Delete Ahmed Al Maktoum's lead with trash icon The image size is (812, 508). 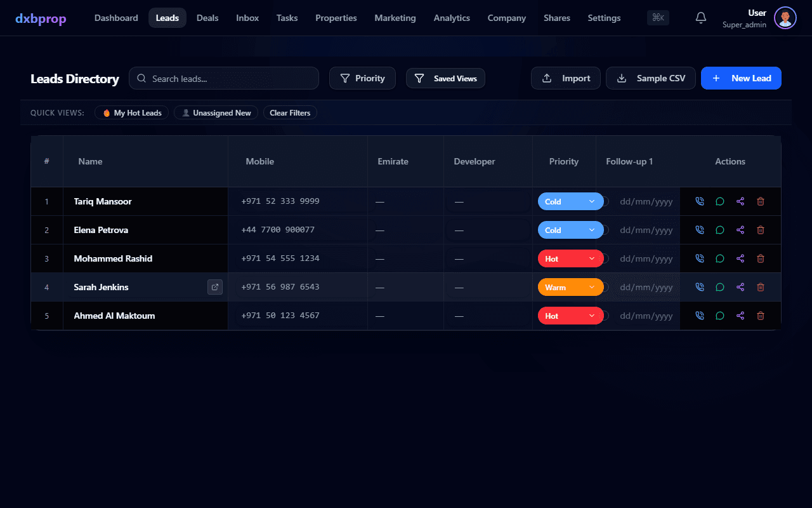point(761,316)
